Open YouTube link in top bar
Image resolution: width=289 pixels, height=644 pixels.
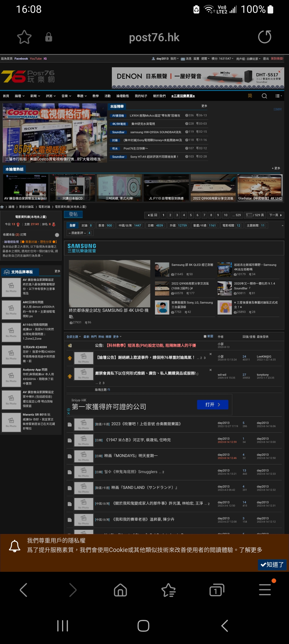click(x=36, y=59)
